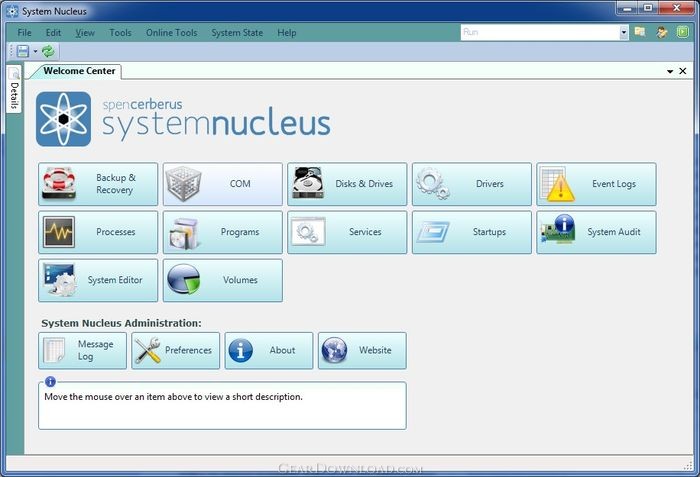Click the folder browse icon beside Run
The height and width of the screenshot is (477, 700).
(x=640, y=32)
